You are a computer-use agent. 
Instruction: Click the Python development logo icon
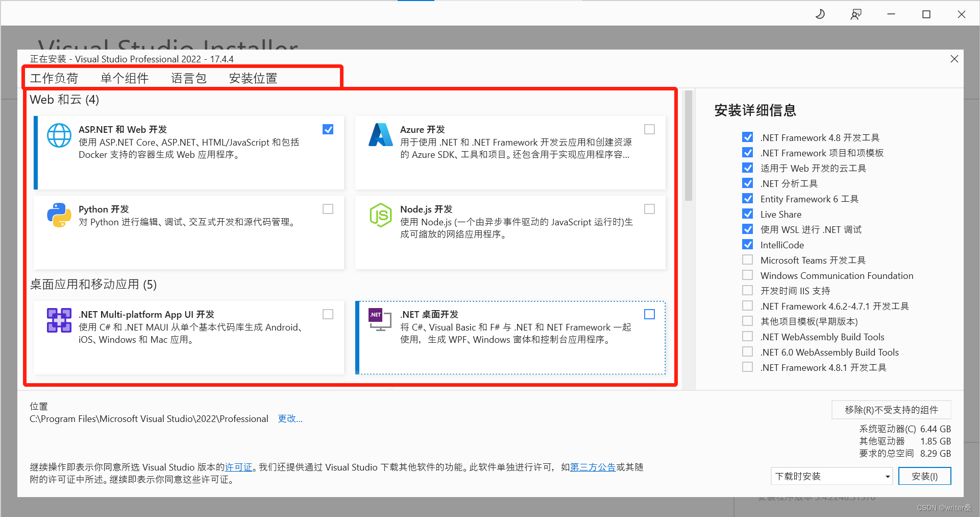59,215
